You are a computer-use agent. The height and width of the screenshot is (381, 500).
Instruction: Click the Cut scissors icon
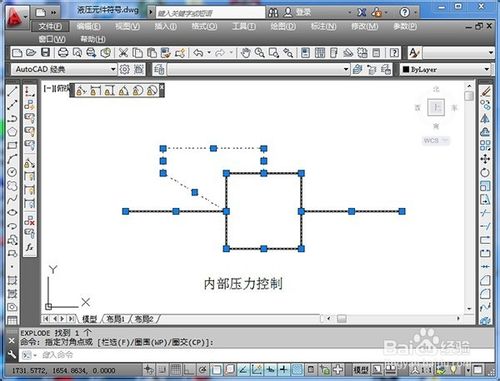click(x=123, y=53)
